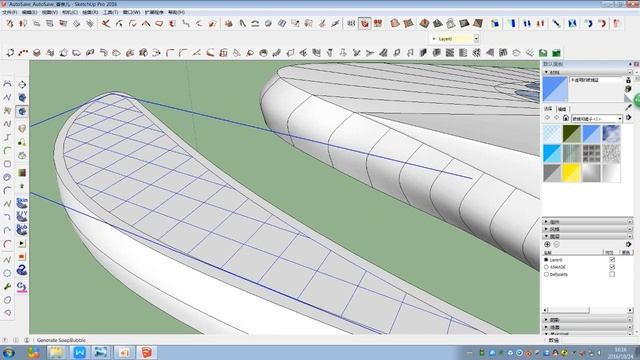Click the blue '2' icon in left toolbar
This screenshot has width=640, height=360.
coord(22,270)
